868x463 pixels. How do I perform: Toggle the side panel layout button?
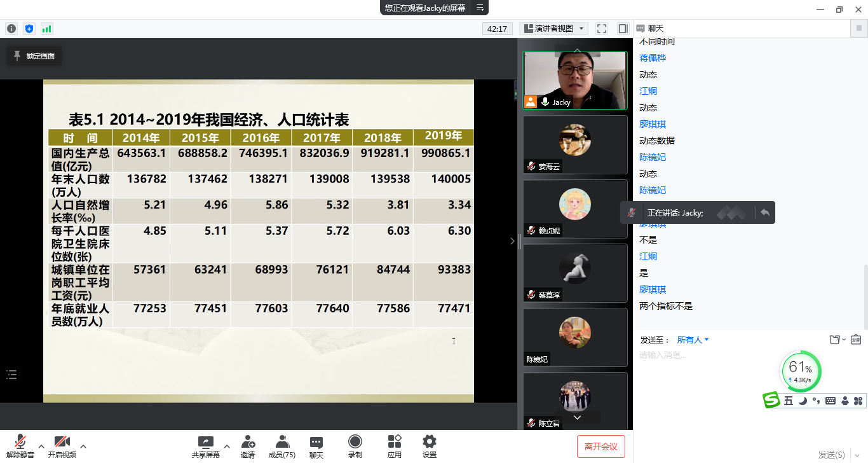(623, 29)
